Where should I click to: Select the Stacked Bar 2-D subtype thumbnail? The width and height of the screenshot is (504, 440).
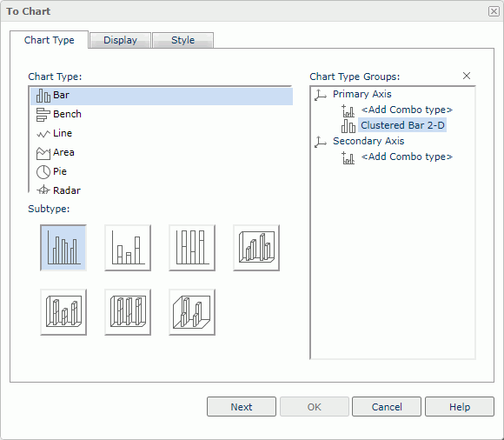click(128, 248)
